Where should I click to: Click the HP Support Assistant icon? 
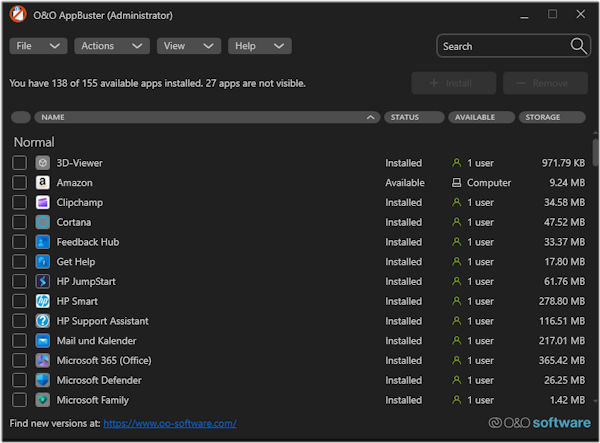tap(42, 321)
